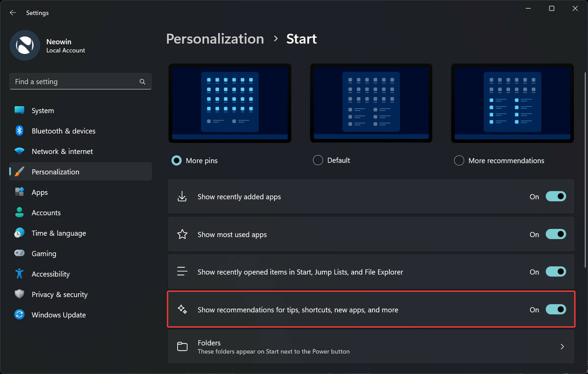The image size is (588, 374).
Task: Click Personalization in the breadcrumb
Action: [215, 38]
